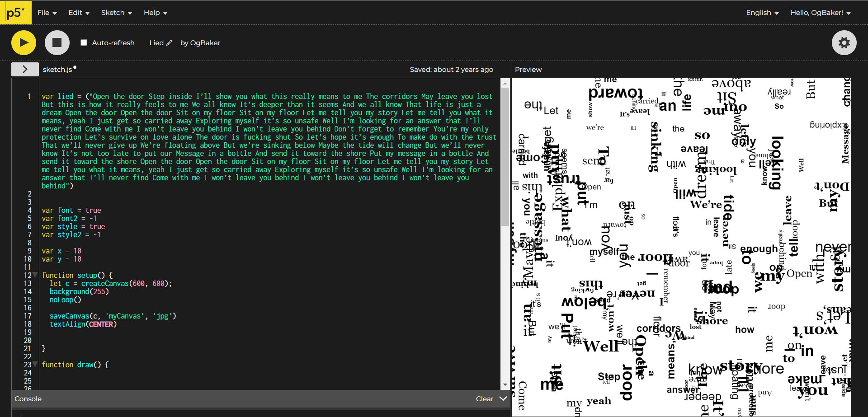
Task: Open the File menu
Action: [x=47, y=13]
